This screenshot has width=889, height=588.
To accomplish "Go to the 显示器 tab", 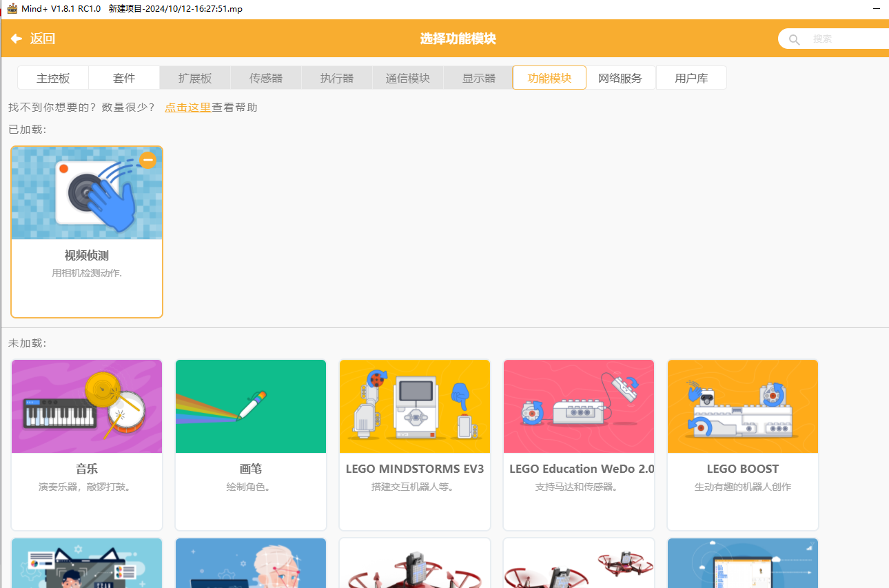I will coord(479,78).
